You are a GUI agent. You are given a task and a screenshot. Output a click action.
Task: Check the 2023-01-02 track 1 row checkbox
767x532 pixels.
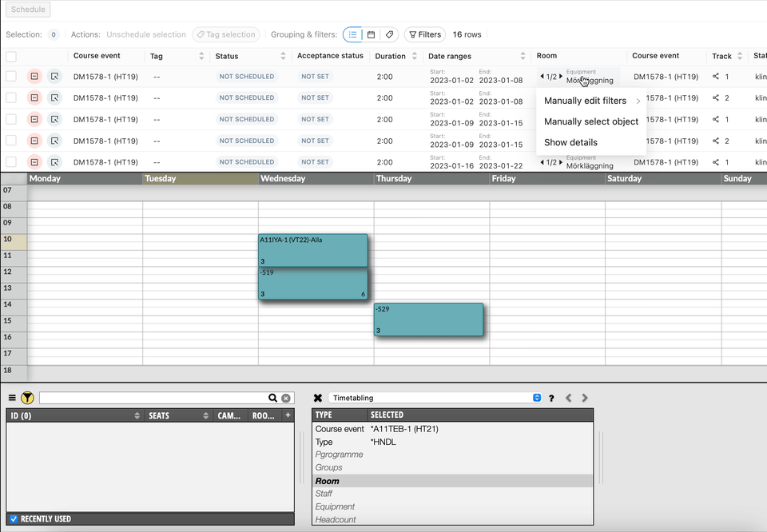click(x=11, y=76)
